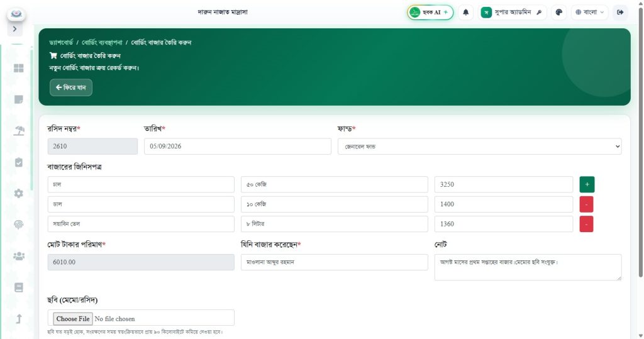644x339 pixels.
Task: Open notifications bell icon
Action: (466, 13)
